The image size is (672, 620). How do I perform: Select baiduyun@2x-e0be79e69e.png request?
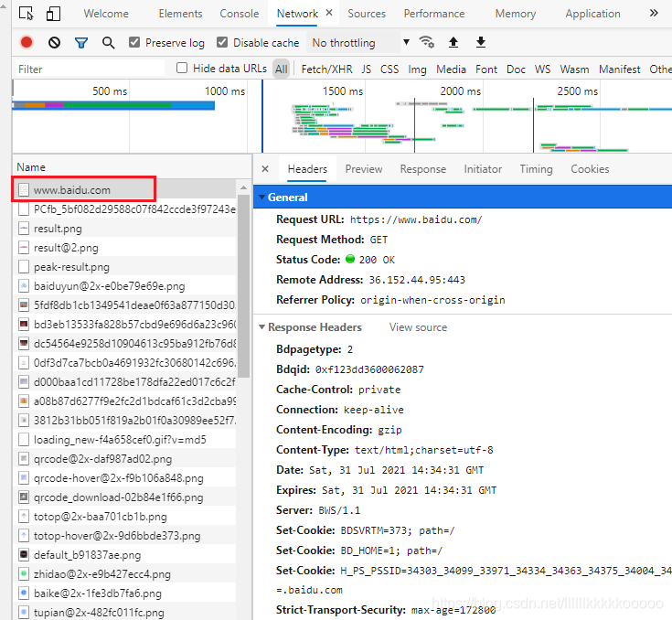125,286
